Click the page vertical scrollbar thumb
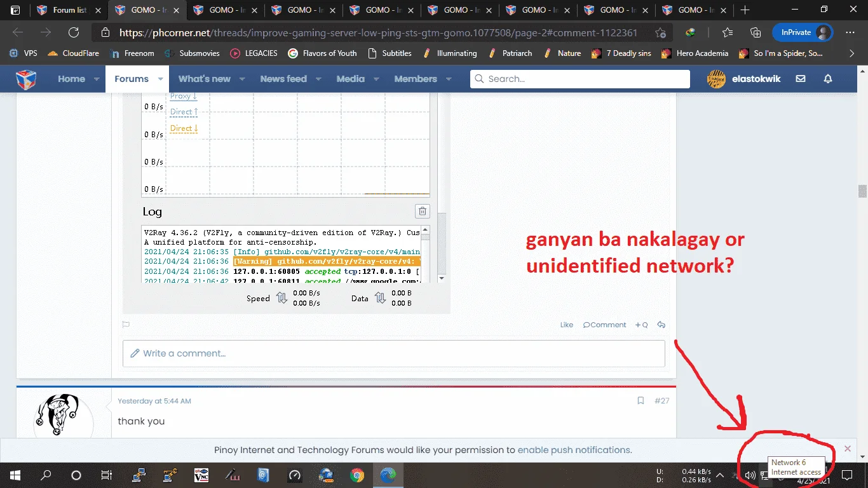Image resolution: width=868 pixels, height=488 pixels. click(x=862, y=191)
